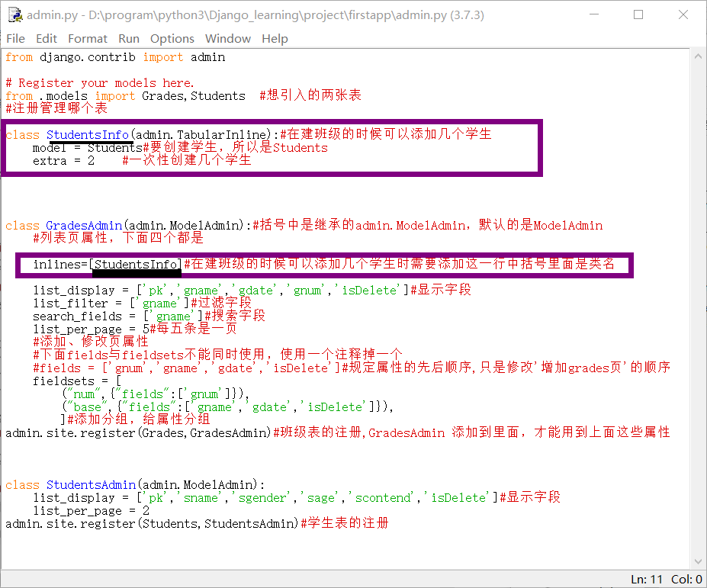
Task: Click the '("num",{"fields":['gnum']})' tuple line
Action: tap(156, 394)
